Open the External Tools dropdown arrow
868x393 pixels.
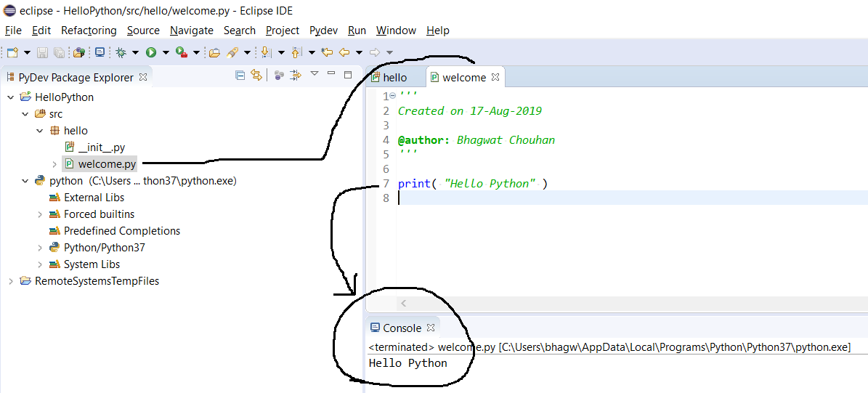(x=196, y=52)
